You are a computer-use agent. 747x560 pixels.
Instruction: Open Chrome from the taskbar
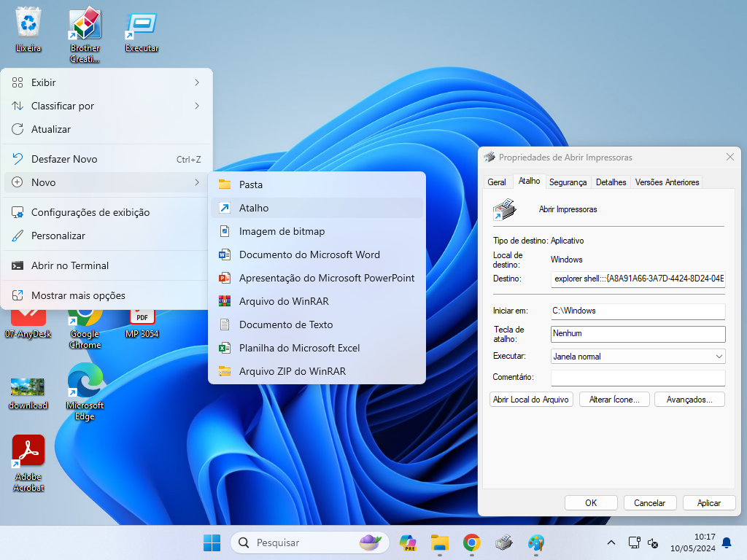[471, 542]
